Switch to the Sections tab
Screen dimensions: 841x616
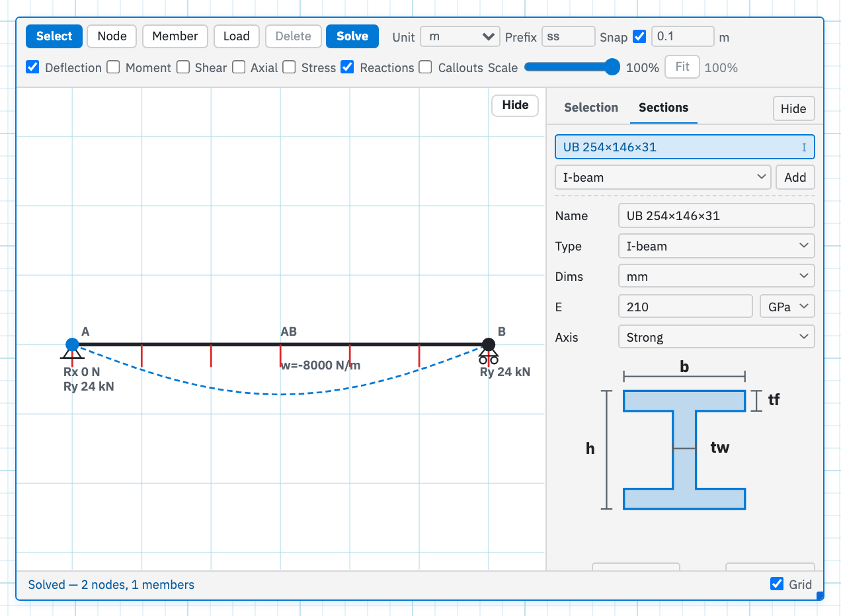[x=663, y=107]
